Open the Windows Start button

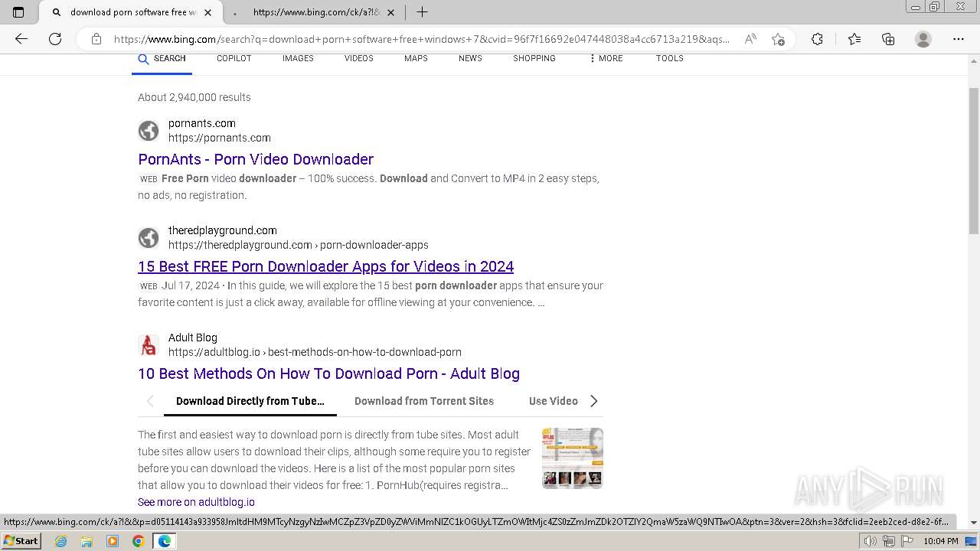pyautogui.click(x=21, y=540)
